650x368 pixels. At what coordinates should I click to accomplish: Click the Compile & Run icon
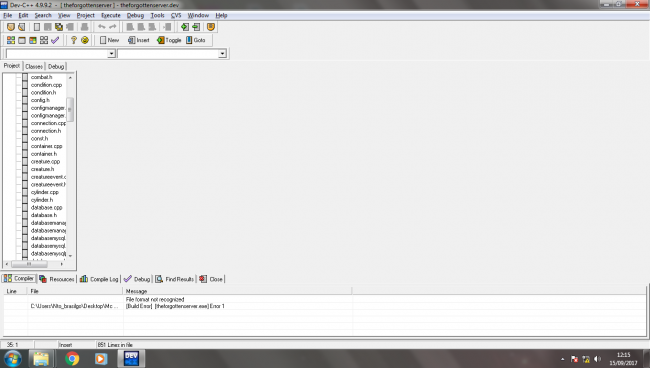(x=33, y=40)
